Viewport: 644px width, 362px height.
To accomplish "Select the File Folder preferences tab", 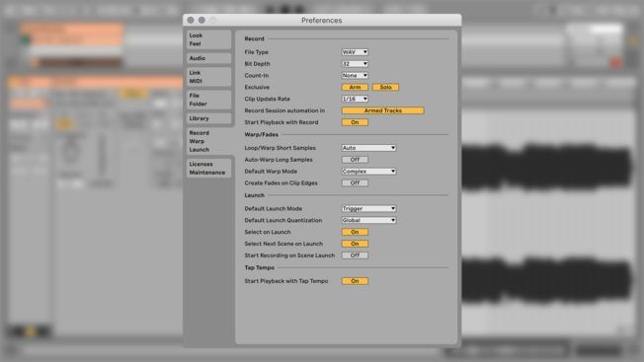I will tap(208, 100).
